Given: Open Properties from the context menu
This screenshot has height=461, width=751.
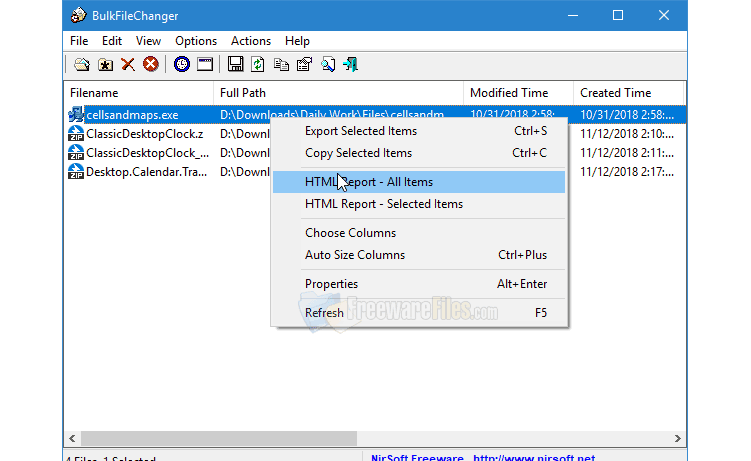Looking at the screenshot, I should tap(419, 284).
